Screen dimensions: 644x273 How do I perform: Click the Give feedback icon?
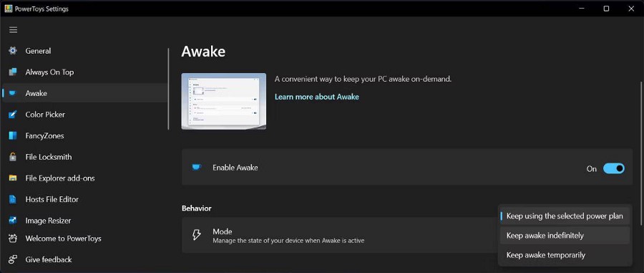(x=13, y=259)
